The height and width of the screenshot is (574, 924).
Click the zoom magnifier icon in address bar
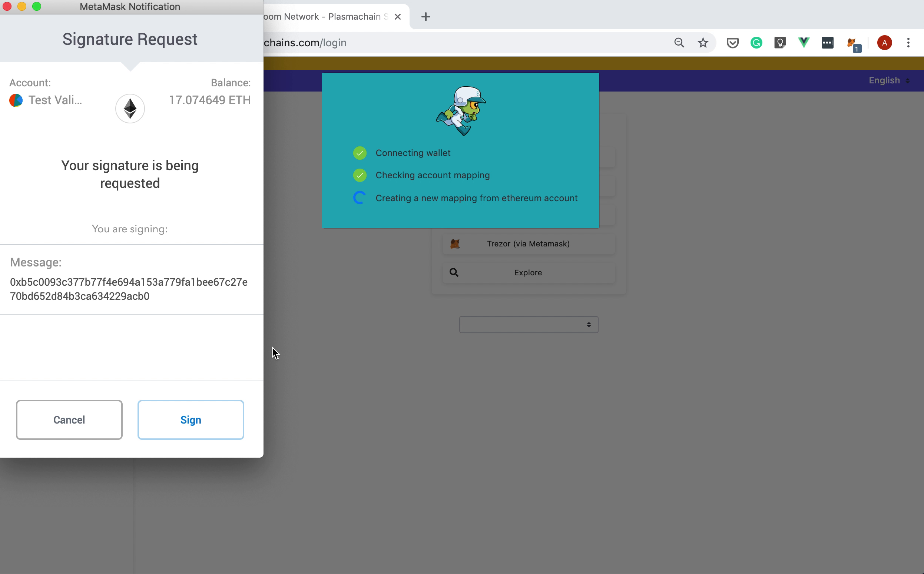pos(679,43)
